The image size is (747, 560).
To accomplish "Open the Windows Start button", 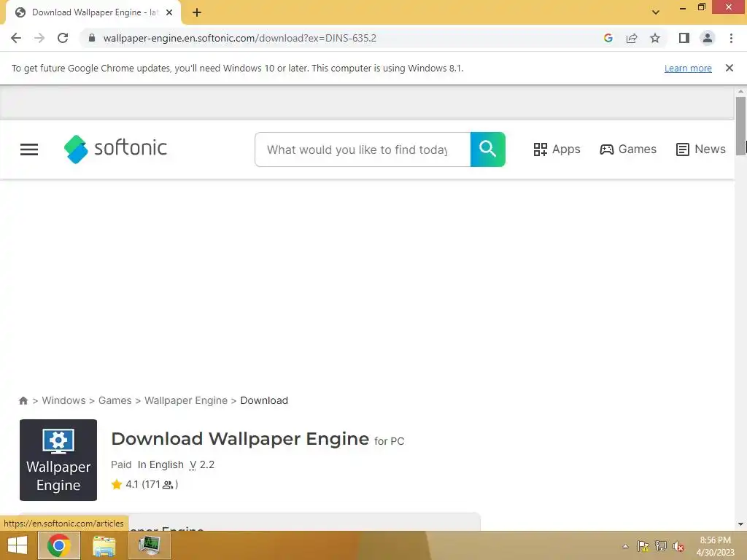I will click(x=18, y=545).
